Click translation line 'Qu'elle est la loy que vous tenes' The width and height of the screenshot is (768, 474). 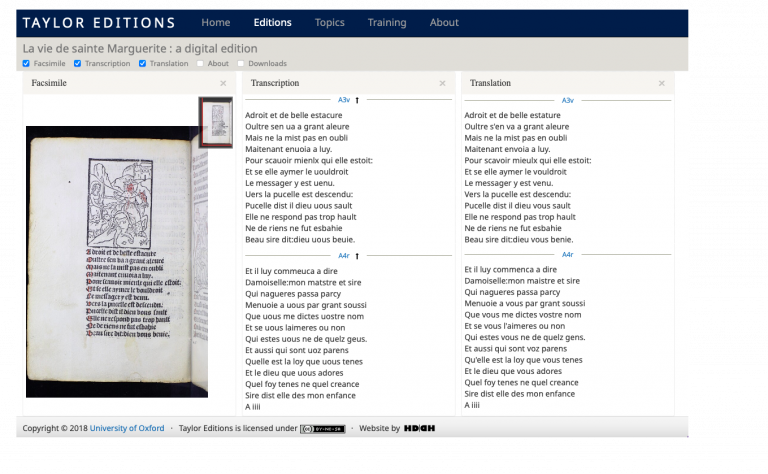tap(523, 360)
